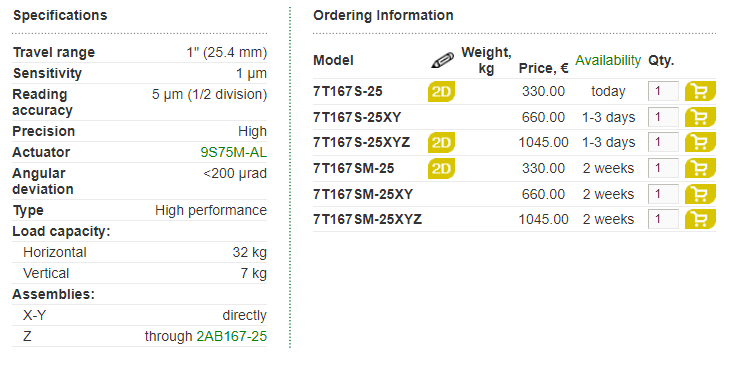This screenshot has height=385, width=743.
Task: Click the pencil drawings column icon
Action: tap(443, 60)
